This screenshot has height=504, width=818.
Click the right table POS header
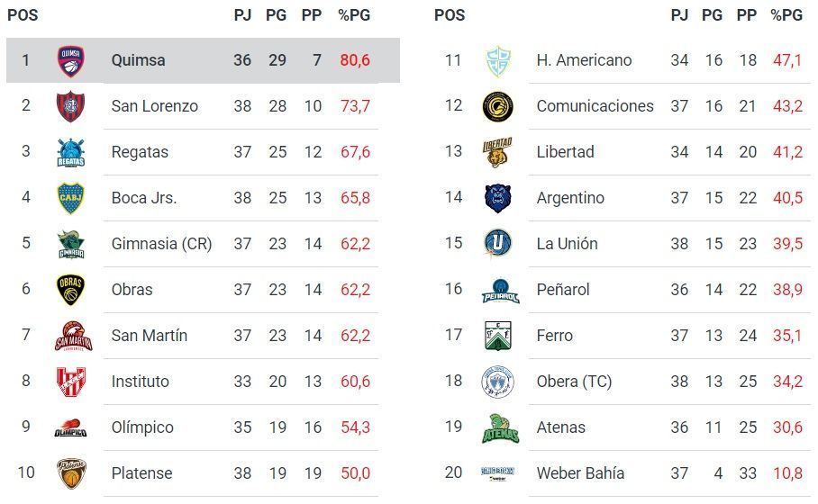pyautogui.click(x=450, y=15)
